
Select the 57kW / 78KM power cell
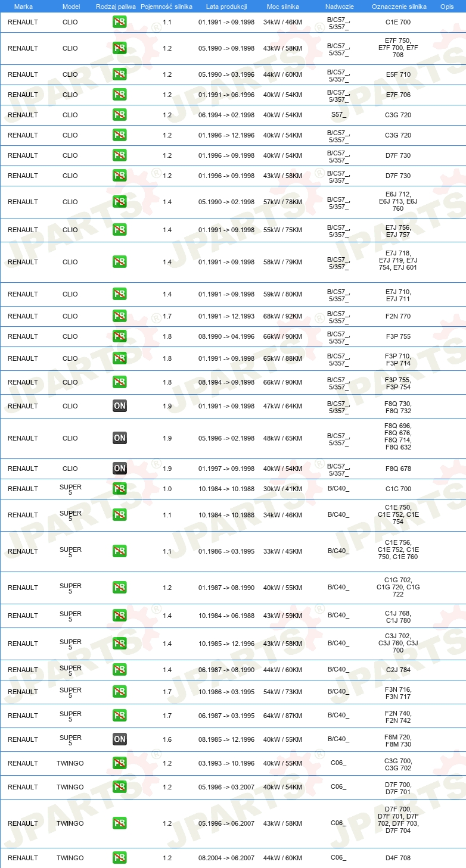tap(283, 202)
